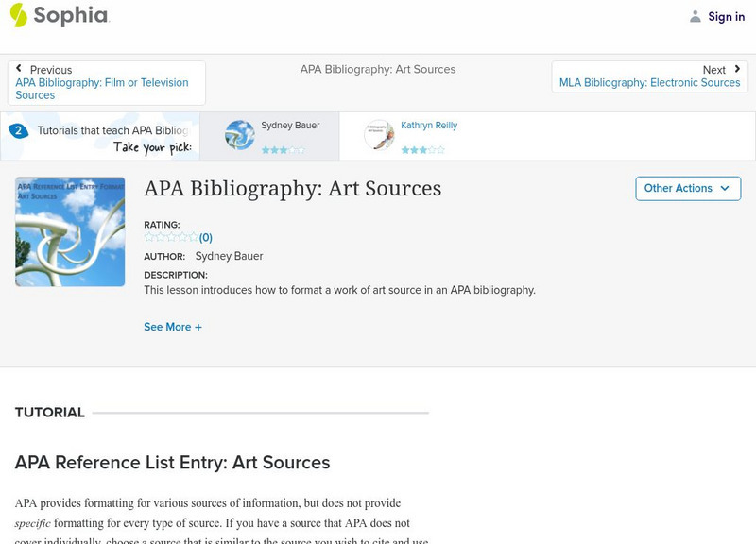The image size is (756, 544).
Task: Expand the See More description
Action: [173, 327]
